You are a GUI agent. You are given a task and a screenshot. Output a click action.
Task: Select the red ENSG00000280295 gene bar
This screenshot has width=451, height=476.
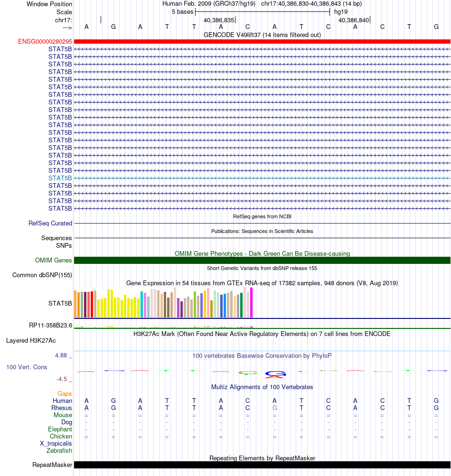click(x=262, y=41)
